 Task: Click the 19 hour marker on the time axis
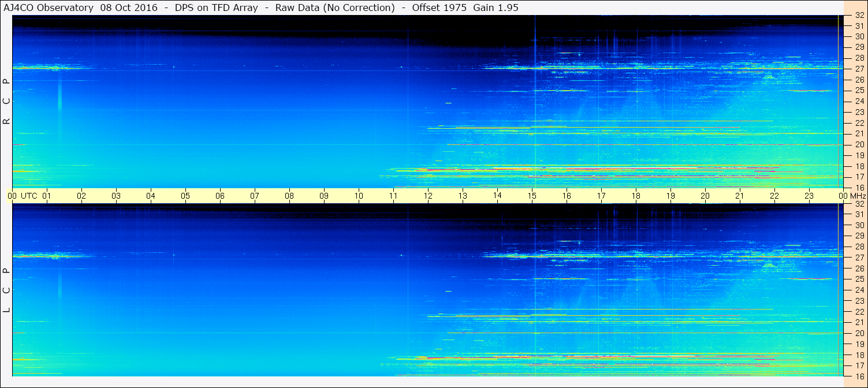[670, 196]
